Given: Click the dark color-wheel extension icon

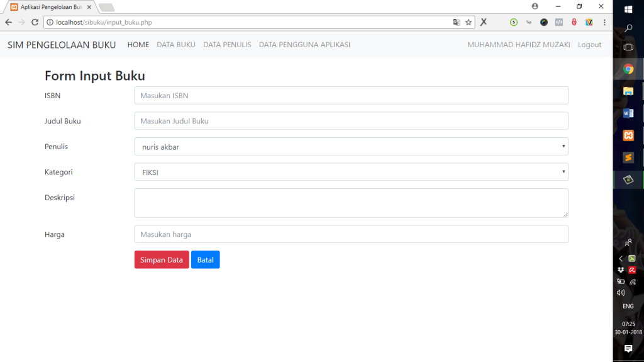Looking at the screenshot, I should pyautogui.click(x=544, y=22).
